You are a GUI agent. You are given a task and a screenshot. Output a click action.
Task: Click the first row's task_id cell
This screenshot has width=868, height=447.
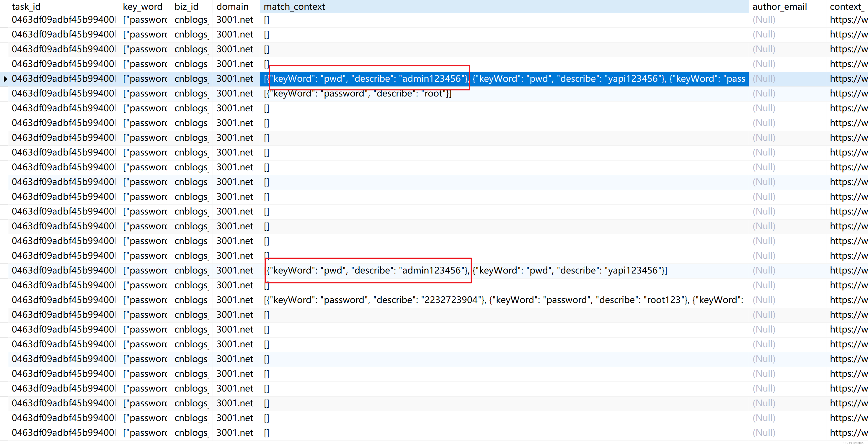pyautogui.click(x=63, y=20)
